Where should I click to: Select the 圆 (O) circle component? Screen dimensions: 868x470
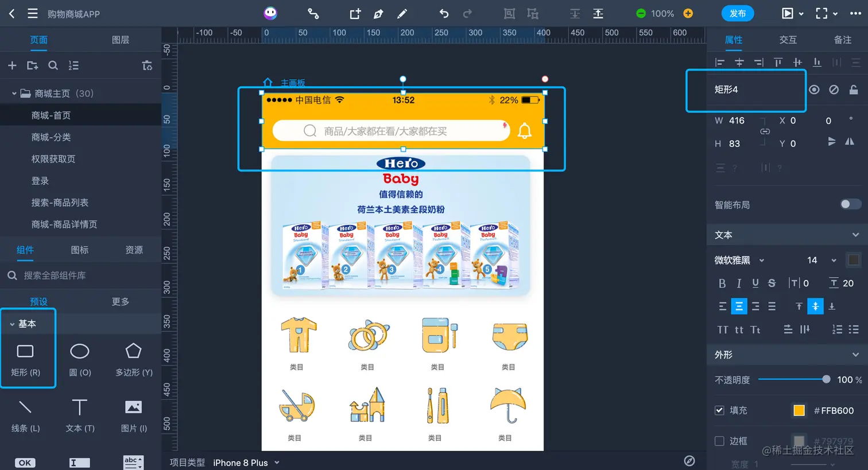tap(80, 360)
